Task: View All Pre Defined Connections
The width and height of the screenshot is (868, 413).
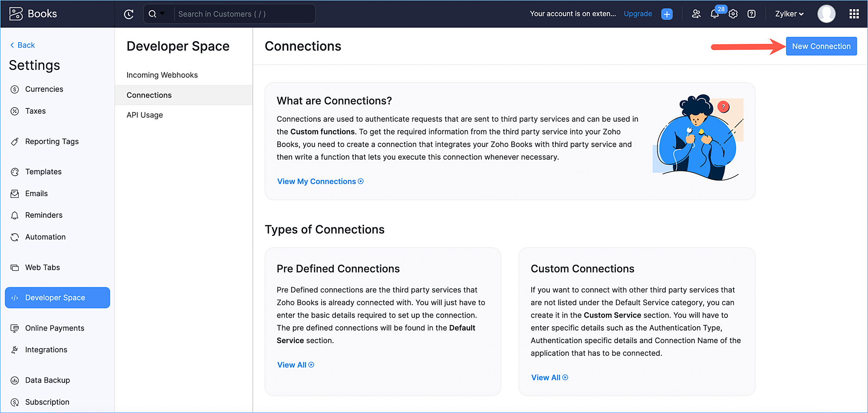Action: [296, 365]
